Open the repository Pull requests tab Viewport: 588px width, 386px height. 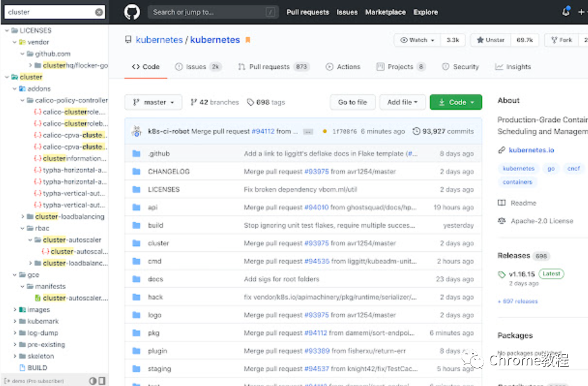coord(274,67)
